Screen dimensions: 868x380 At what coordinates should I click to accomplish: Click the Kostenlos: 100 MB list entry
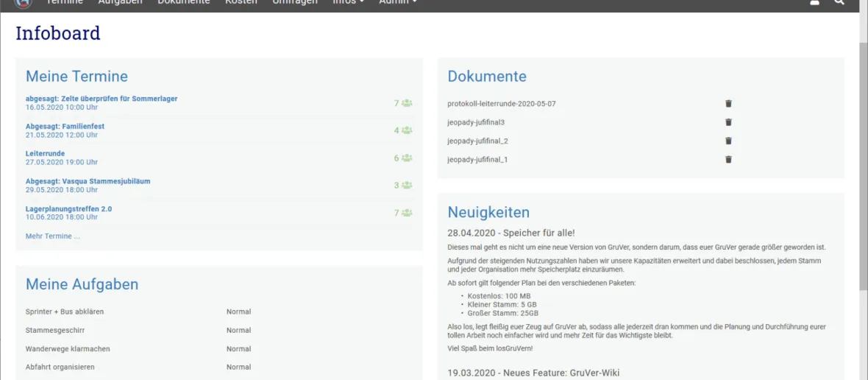point(499,296)
